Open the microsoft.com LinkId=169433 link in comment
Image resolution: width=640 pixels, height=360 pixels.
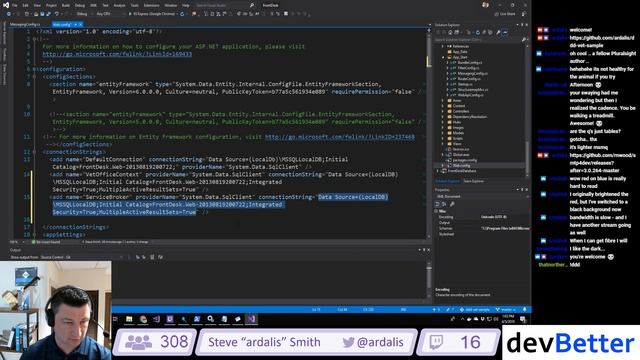coord(117,54)
